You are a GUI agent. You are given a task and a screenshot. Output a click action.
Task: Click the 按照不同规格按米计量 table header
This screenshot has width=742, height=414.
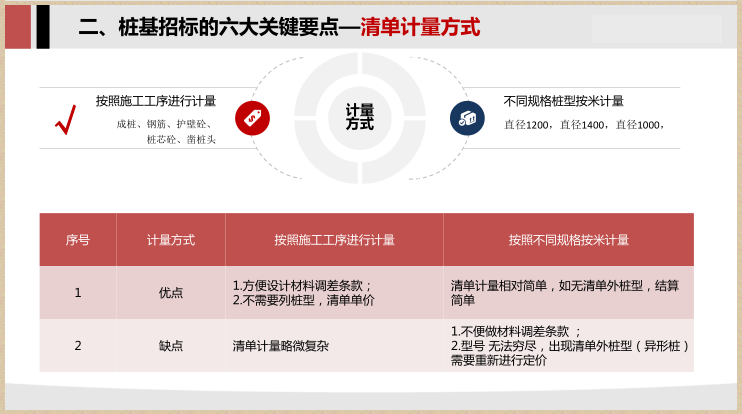[x=568, y=240]
